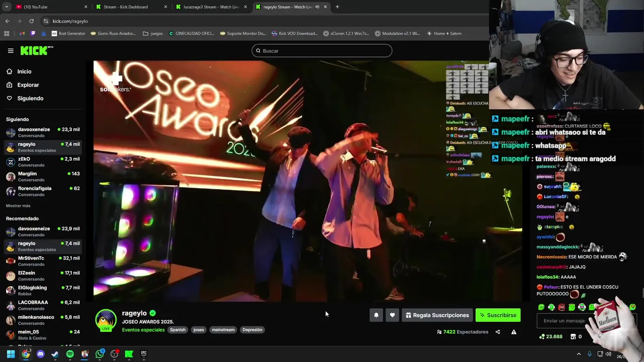Open Epic Games from taskbar

[x=144, y=354]
